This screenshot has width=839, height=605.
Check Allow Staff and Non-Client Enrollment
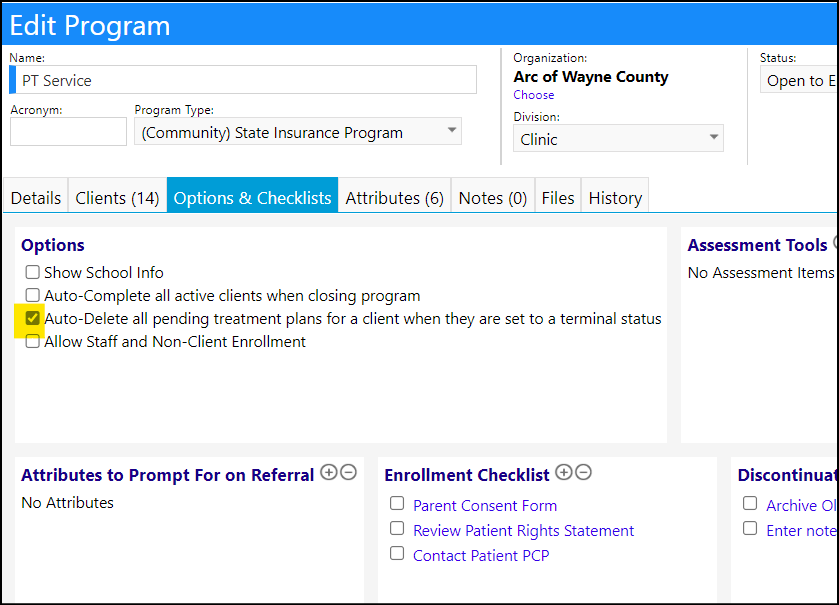(x=33, y=341)
